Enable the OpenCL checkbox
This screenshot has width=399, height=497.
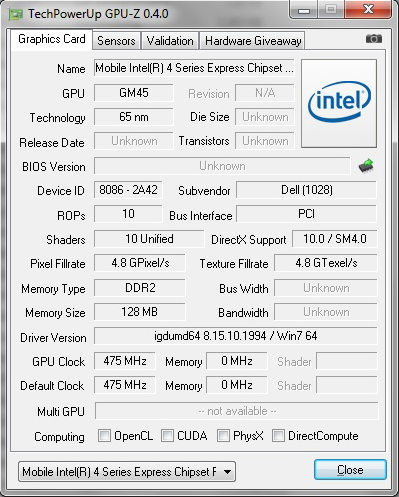pyautogui.click(x=104, y=435)
